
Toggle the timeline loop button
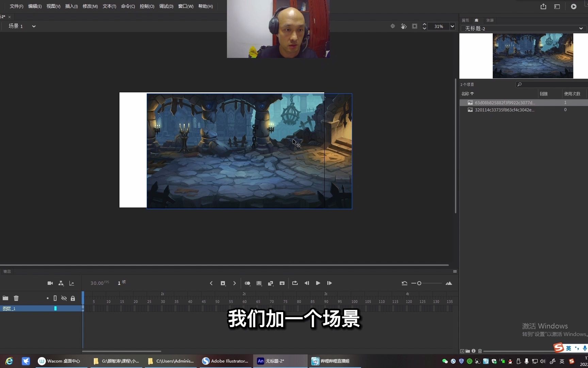coord(295,283)
